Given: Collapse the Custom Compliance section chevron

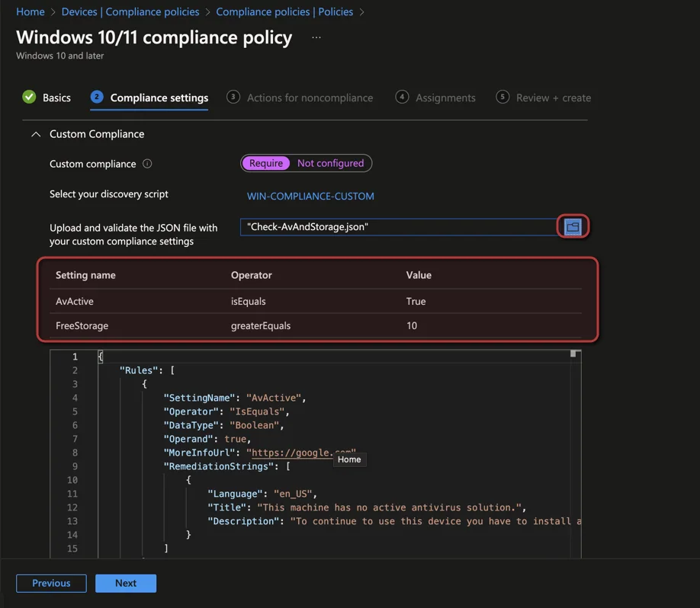Looking at the screenshot, I should [36, 134].
